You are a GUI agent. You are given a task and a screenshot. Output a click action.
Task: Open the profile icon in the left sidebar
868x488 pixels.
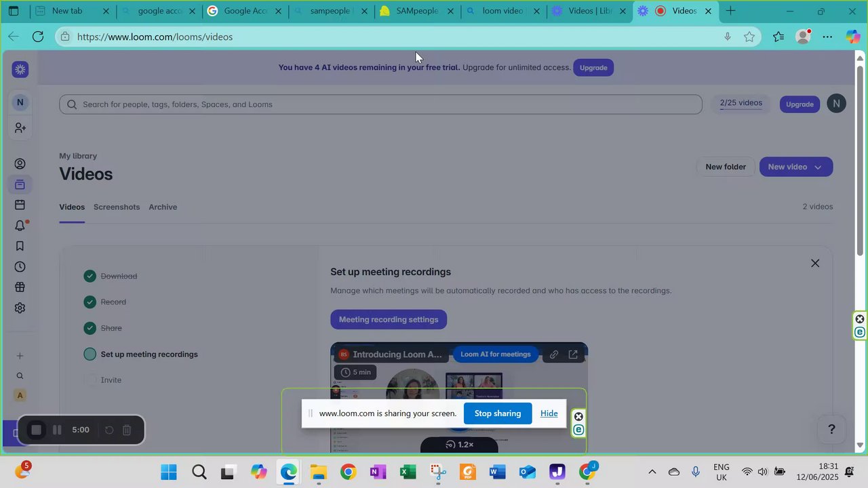point(20,164)
